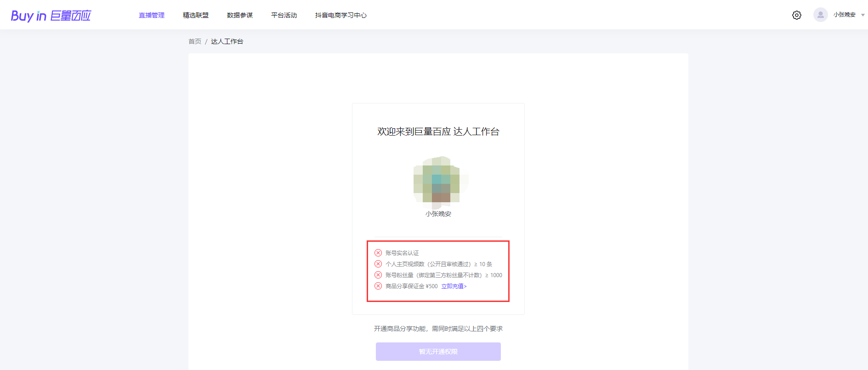Screen dimensions: 868x370
Task: Open 抖音电商学习中心 menu
Action: pyautogui.click(x=341, y=15)
